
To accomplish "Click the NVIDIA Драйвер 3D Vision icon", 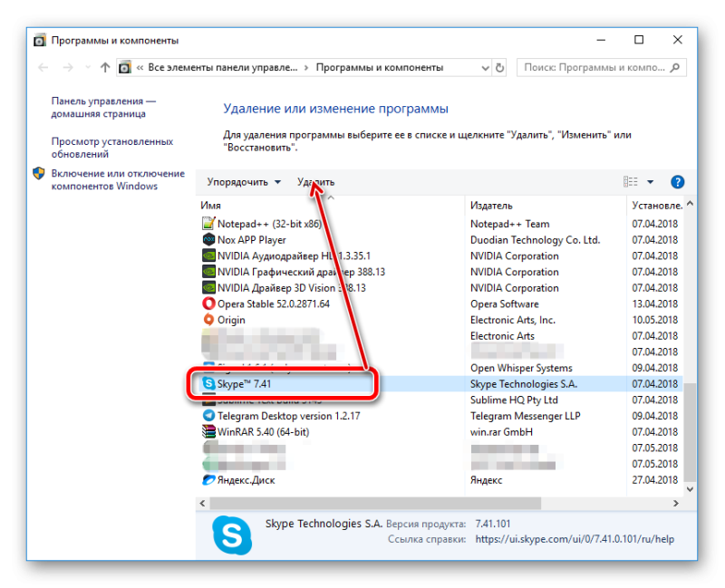I will pyautogui.click(x=208, y=287).
